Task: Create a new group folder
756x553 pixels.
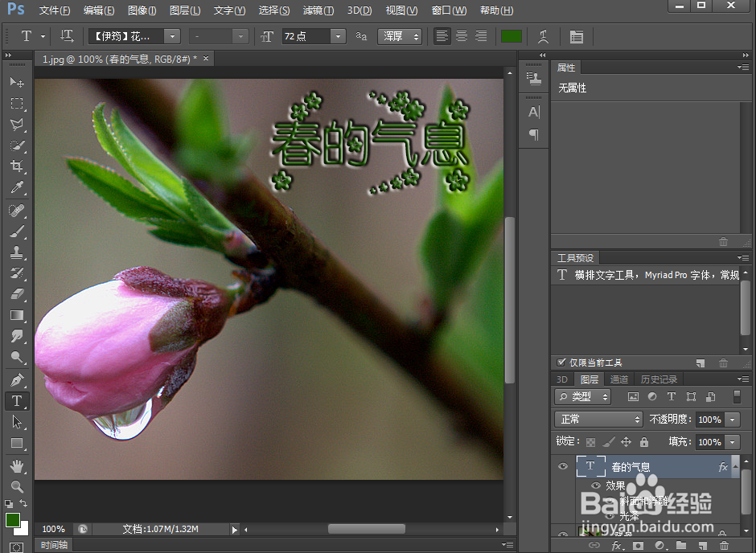Action: point(680,545)
